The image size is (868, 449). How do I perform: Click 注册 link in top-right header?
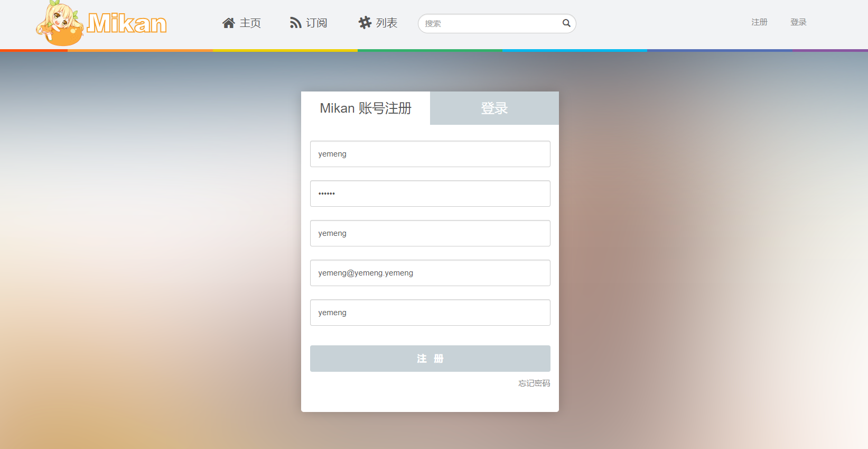759,22
